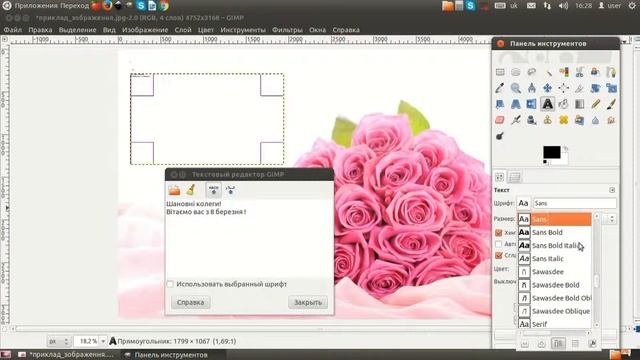The height and width of the screenshot is (360, 640).
Task: Select the Scissors Select tool
Action: (x=580, y=72)
